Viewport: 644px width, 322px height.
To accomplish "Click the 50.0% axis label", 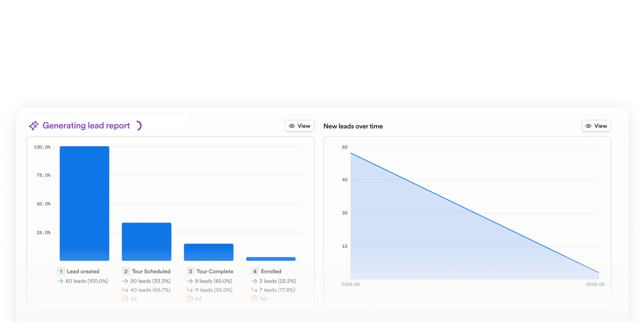I will tap(44, 204).
